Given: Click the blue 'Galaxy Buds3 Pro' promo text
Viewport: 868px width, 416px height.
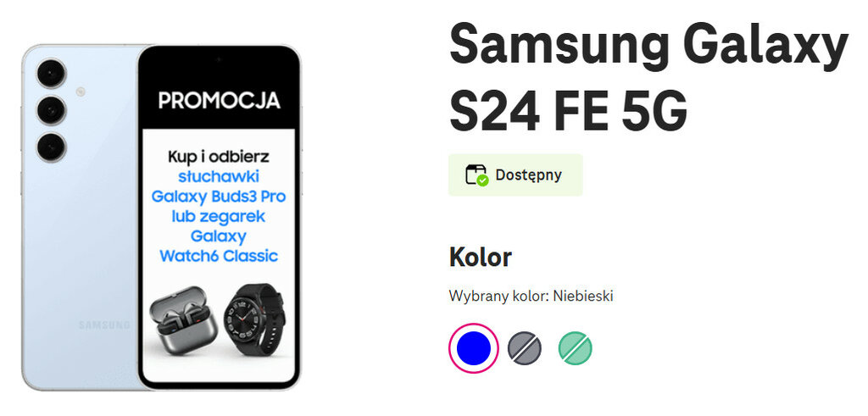Looking at the screenshot, I should (219, 197).
